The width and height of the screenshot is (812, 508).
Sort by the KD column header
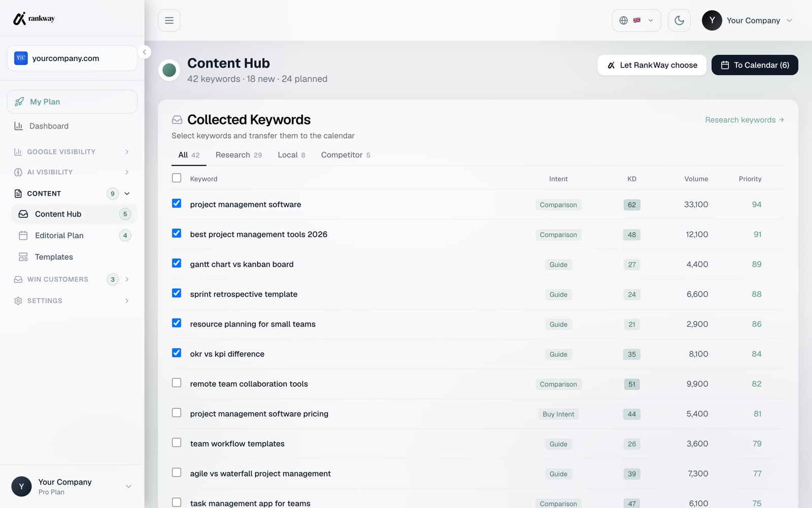632,179
